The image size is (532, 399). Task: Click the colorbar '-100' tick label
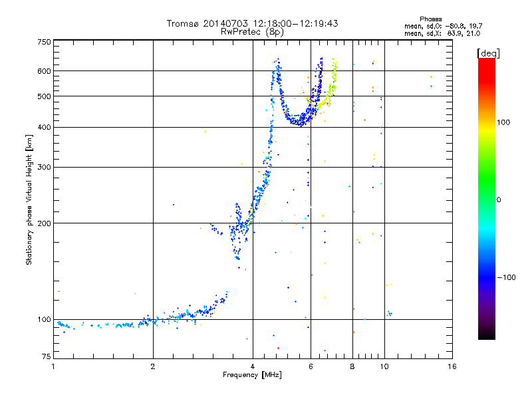pyautogui.click(x=506, y=277)
